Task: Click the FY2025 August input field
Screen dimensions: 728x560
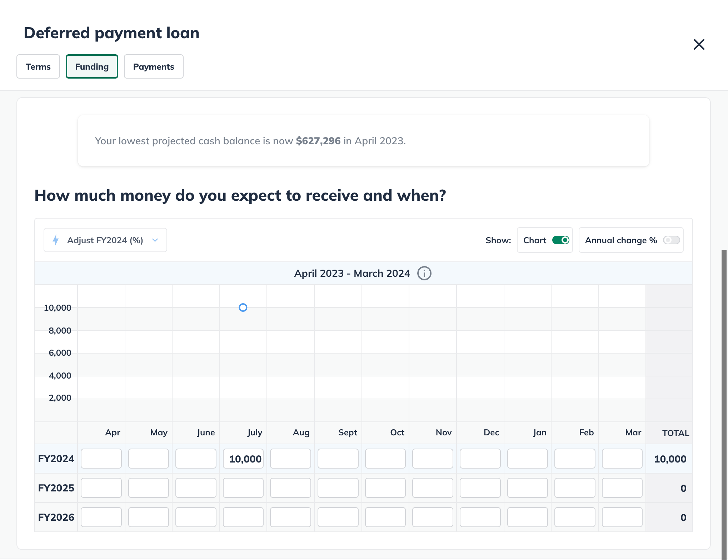Action: pyautogui.click(x=290, y=488)
